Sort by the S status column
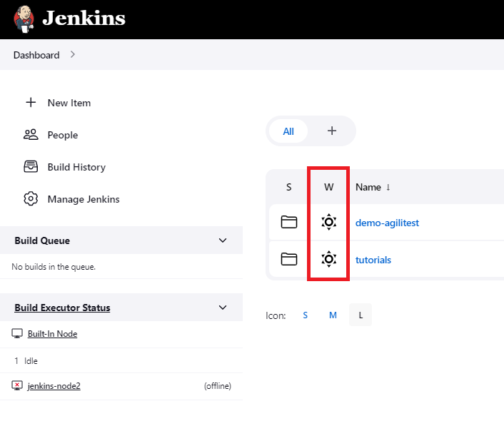Viewport: 504px width, 426px height. tap(288, 187)
